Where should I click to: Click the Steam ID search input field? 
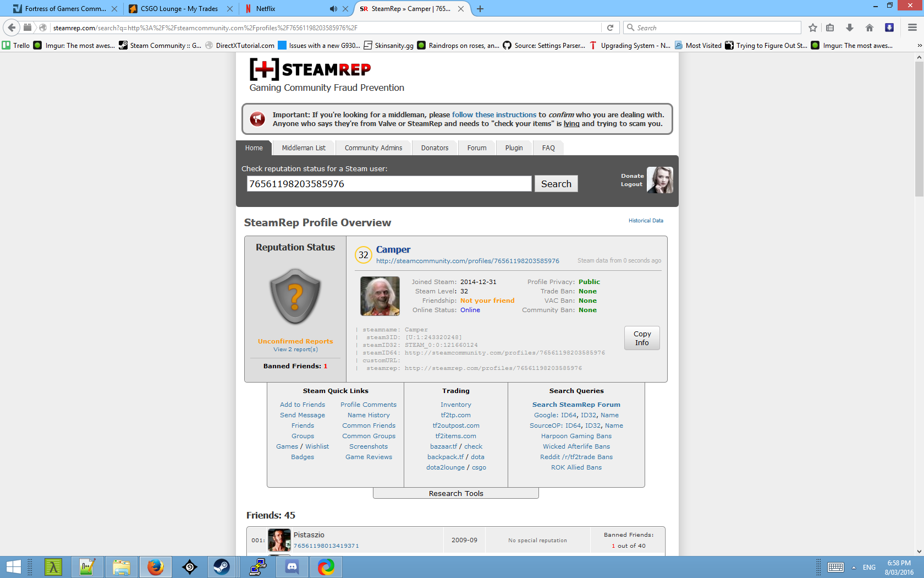pyautogui.click(x=389, y=184)
